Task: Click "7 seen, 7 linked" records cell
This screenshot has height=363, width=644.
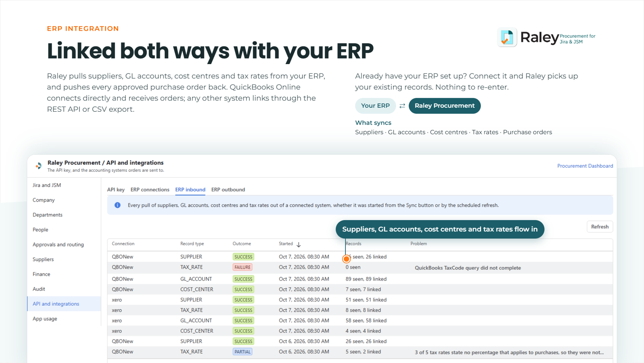Action: (363, 290)
